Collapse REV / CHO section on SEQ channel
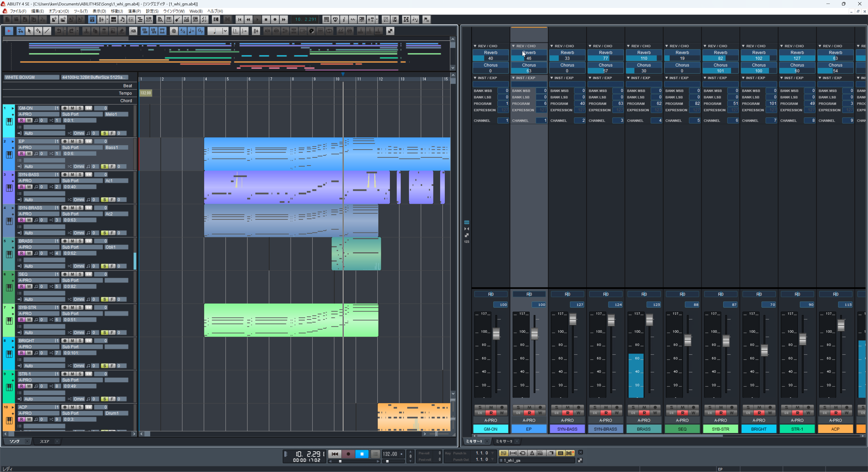868x472 pixels. pos(667,46)
